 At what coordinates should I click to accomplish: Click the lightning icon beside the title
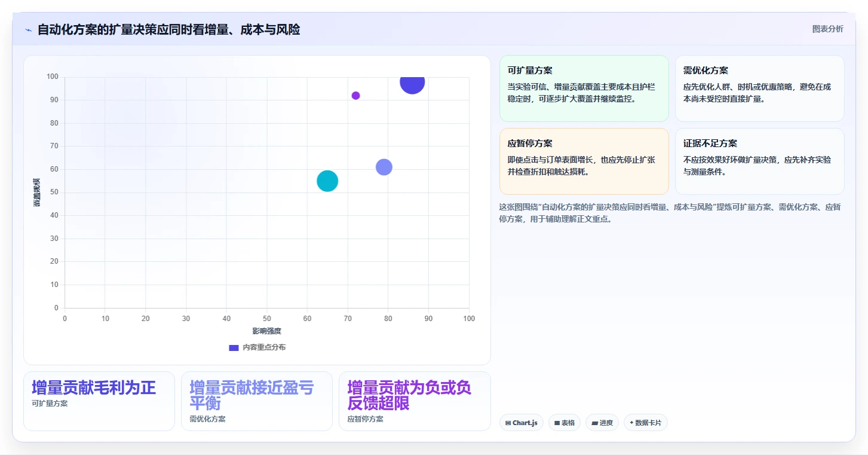(28, 30)
